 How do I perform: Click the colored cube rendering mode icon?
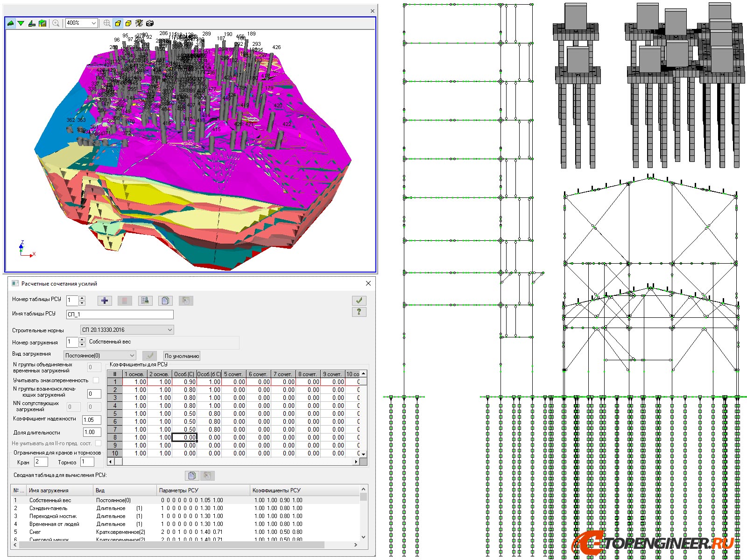[43, 22]
